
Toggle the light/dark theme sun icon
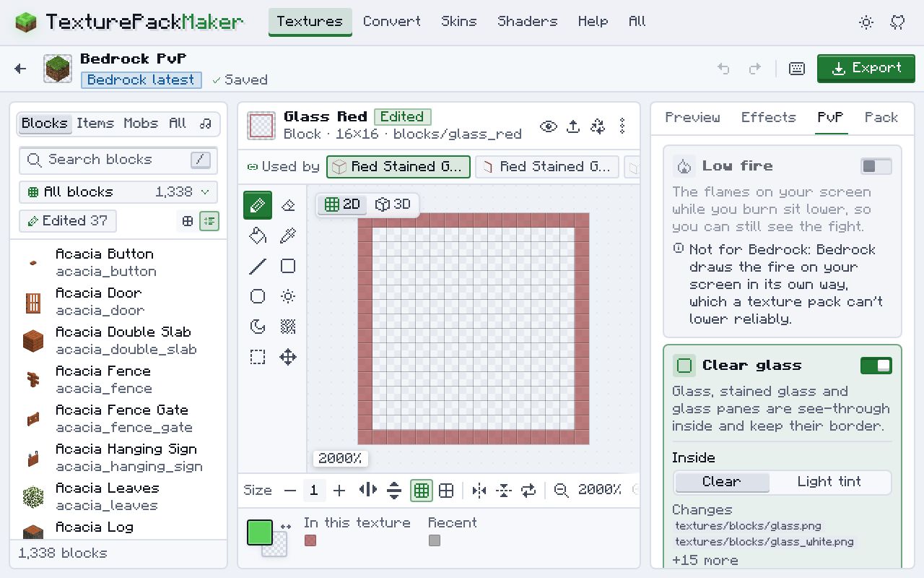click(866, 22)
